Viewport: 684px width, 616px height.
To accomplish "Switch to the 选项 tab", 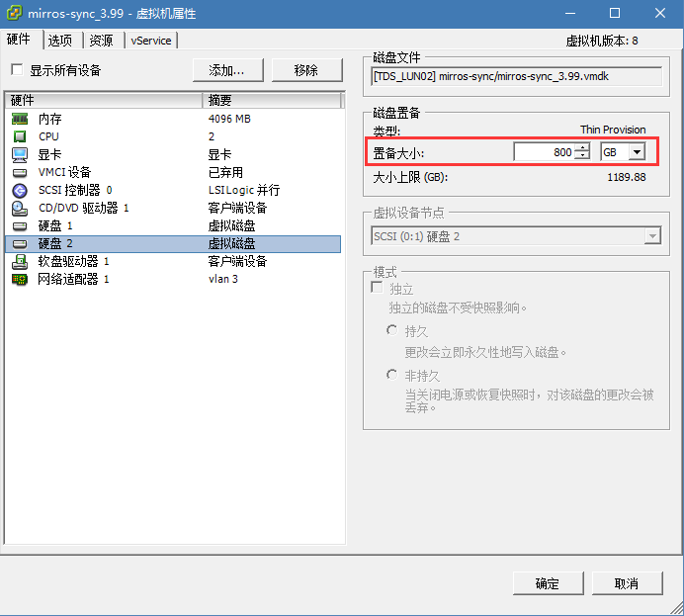I will click(x=60, y=41).
